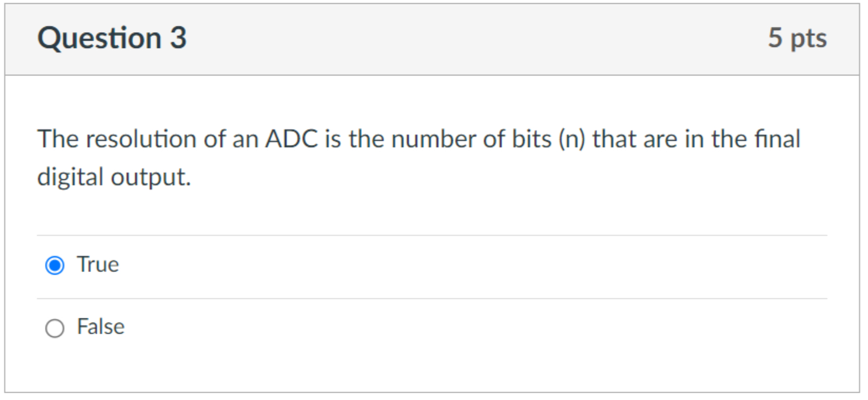The image size is (868, 400).
Task: Click the filled True option indicator
Action: pos(55,265)
